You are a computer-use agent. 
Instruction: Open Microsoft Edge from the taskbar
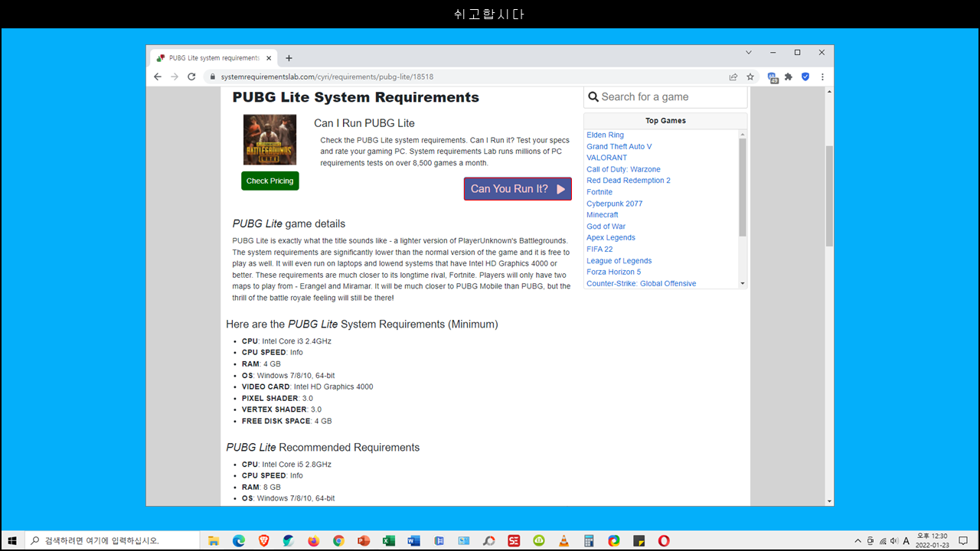click(x=239, y=540)
